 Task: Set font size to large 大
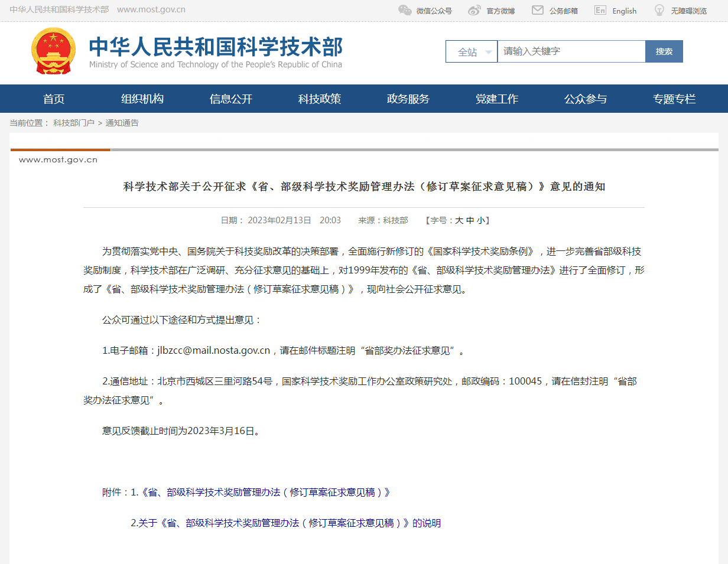(459, 220)
